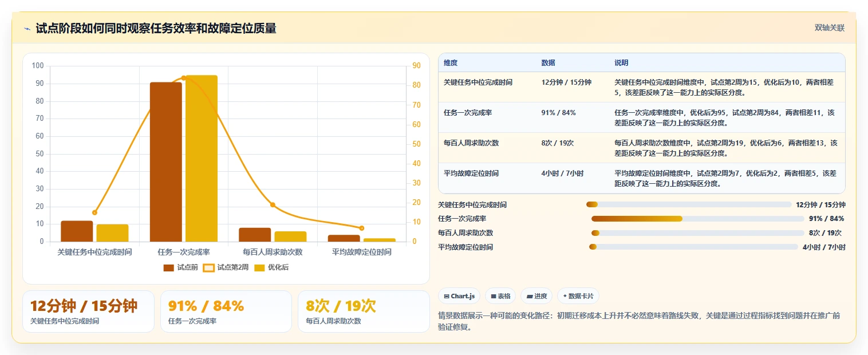Click the 说明 table column header
868x355 pixels.
coord(621,63)
